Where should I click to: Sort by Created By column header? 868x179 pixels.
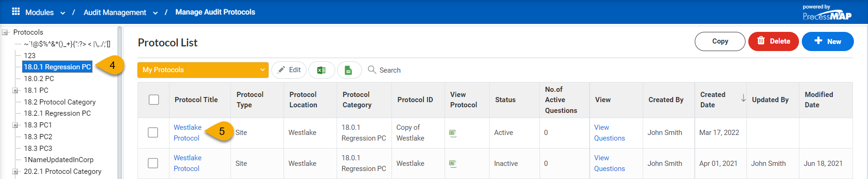tap(666, 100)
